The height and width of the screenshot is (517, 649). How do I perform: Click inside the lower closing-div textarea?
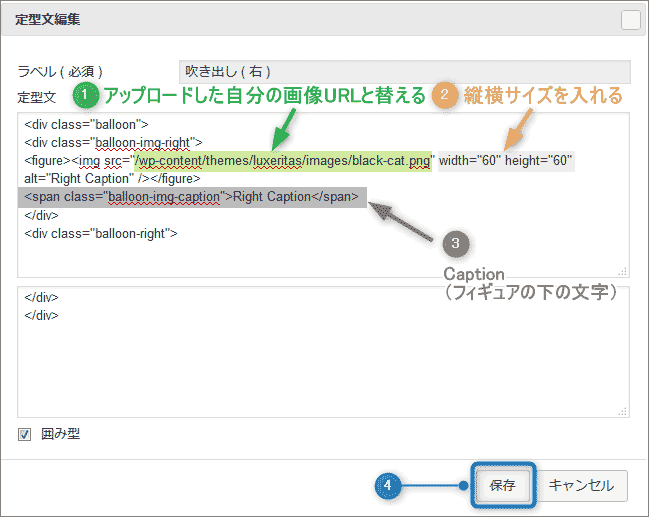click(x=322, y=360)
